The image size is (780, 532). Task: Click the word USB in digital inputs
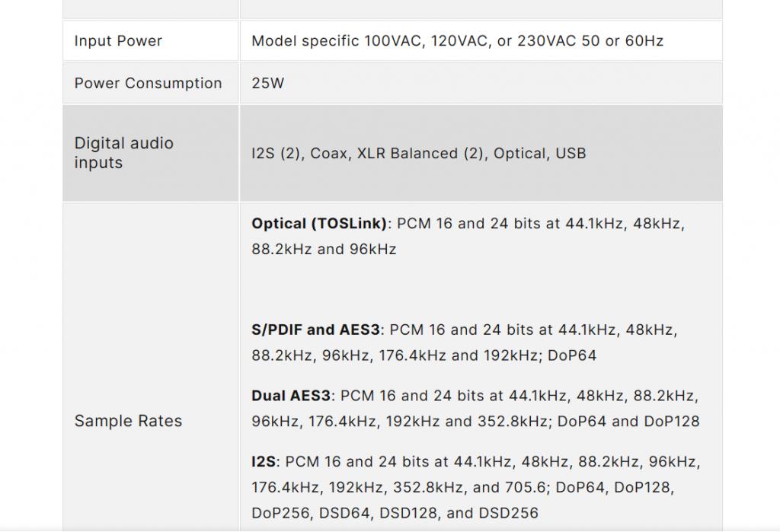[571, 153]
